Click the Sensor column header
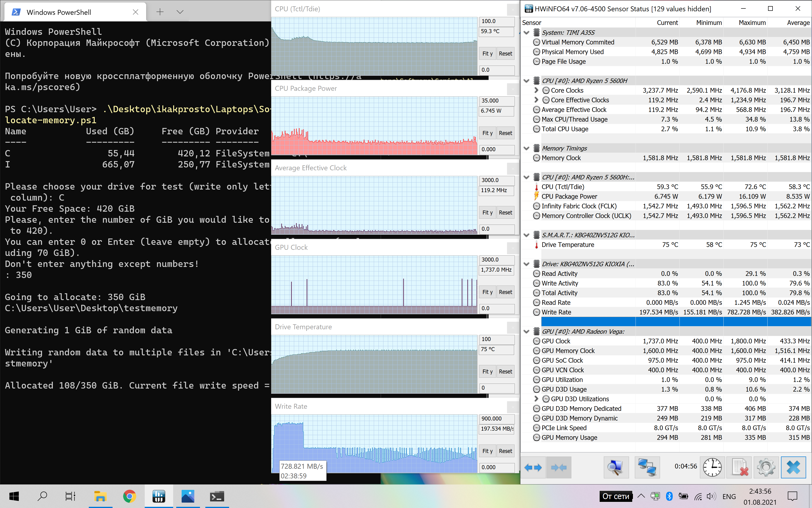This screenshot has height=508, width=812. (x=578, y=23)
